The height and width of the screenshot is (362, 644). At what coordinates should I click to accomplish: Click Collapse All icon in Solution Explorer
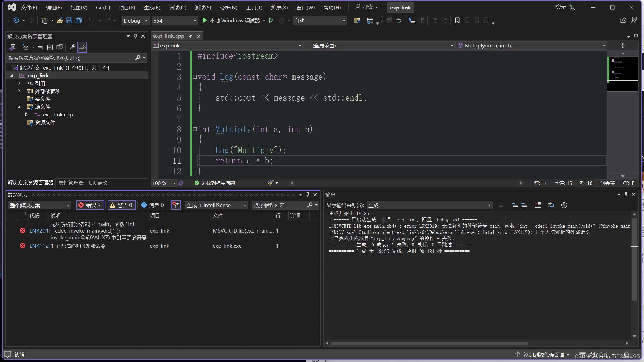tap(50, 47)
